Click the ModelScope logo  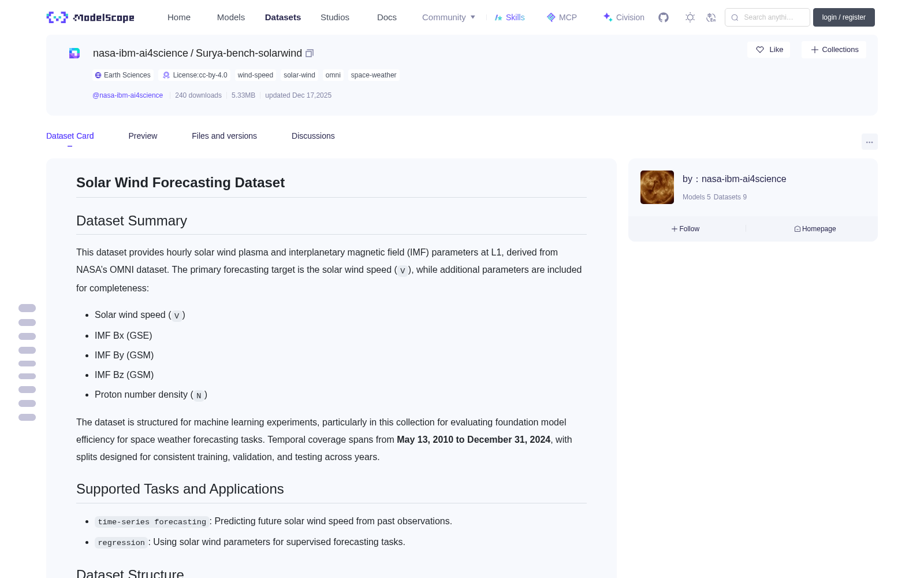coord(91,17)
